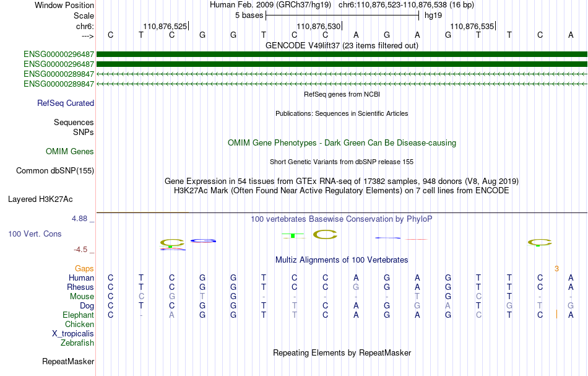The image size is (588, 376).
Task: Open 100 vertebrates Basewise Conservation by PhyloP title
Action: pyautogui.click(x=342, y=219)
